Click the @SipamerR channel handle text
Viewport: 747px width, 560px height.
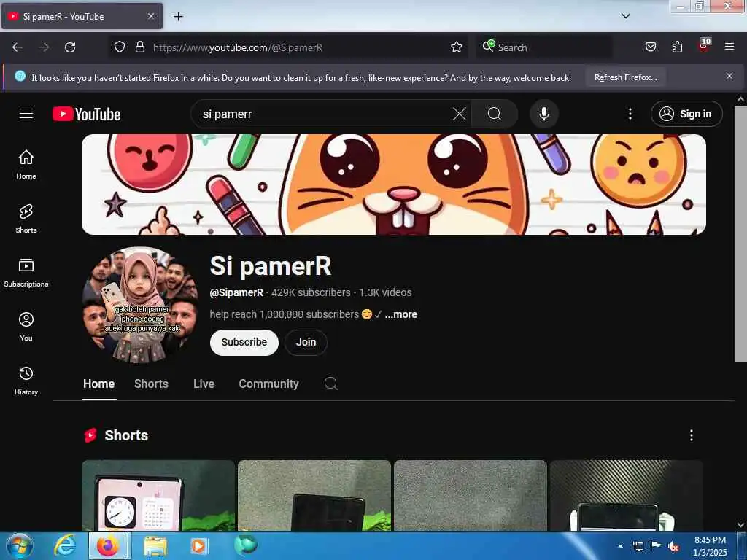[x=236, y=292]
